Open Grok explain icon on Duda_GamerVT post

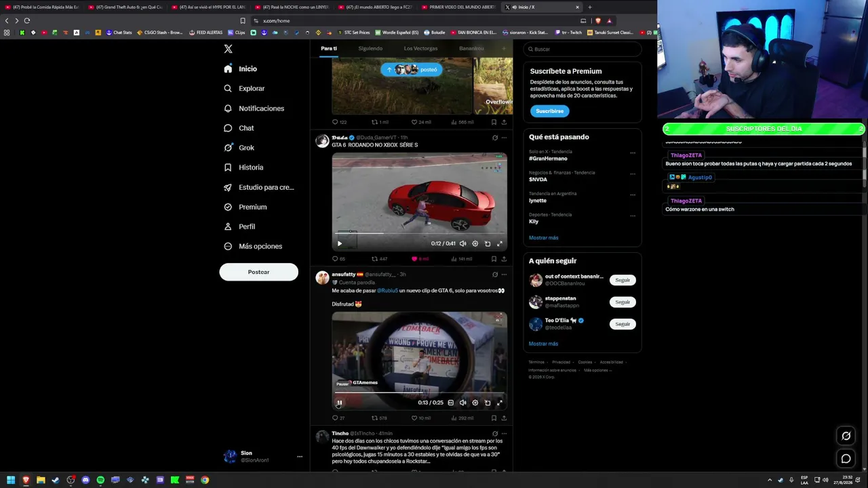pos(495,138)
